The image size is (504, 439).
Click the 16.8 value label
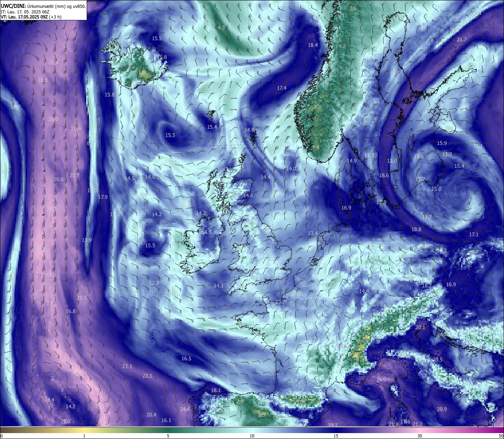tap(70, 311)
